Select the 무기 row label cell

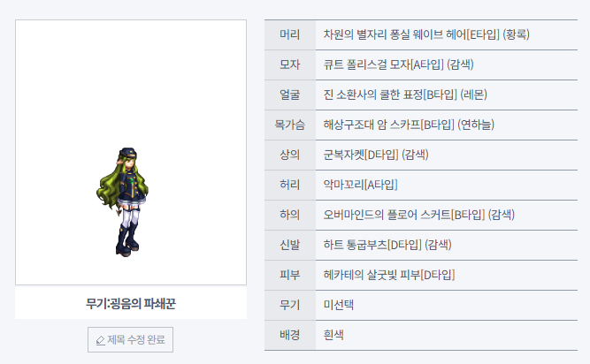click(x=289, y=305)
